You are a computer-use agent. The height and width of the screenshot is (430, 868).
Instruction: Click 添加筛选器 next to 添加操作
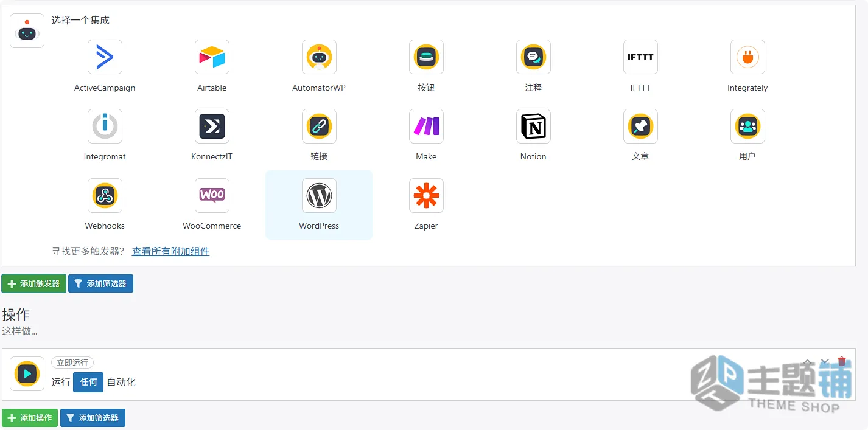[x=93, y=418]
